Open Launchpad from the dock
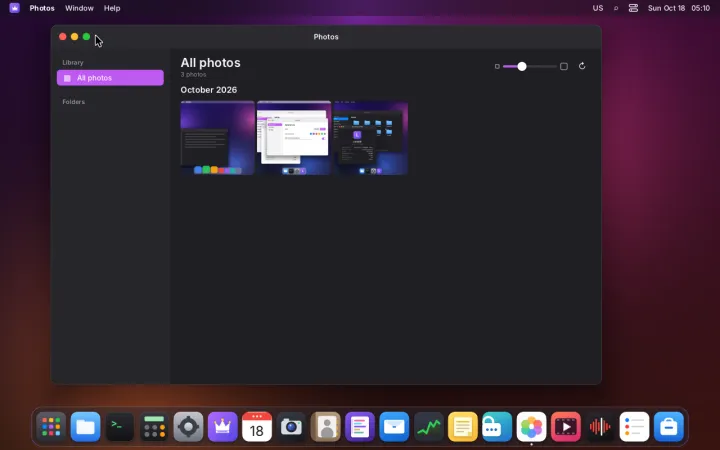 coord(51,427)
